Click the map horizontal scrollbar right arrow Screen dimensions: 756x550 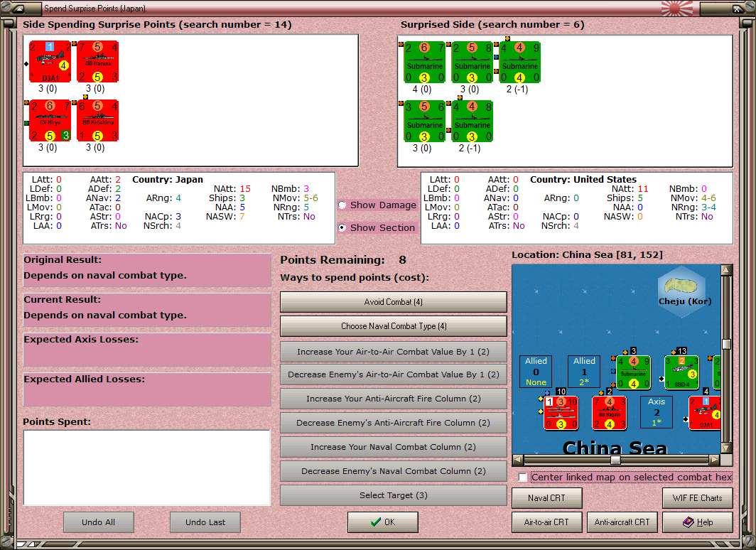coord(715,459)
